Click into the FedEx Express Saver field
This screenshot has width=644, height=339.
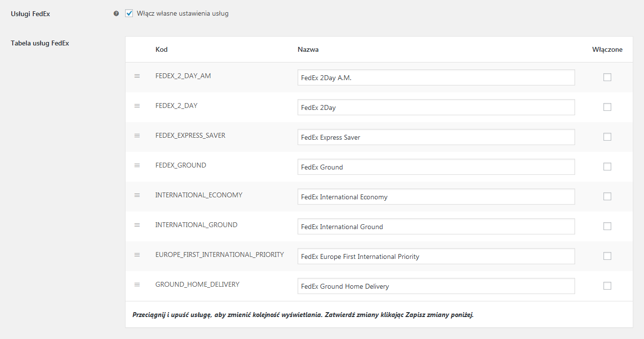coord(436,137)
